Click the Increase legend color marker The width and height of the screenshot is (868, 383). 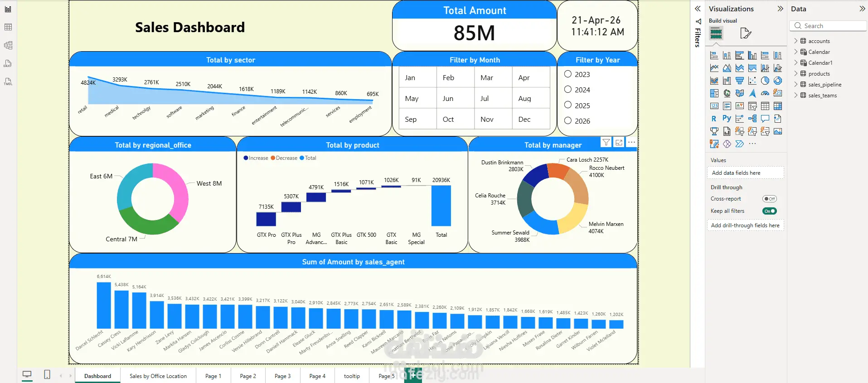(x=246, y=158)
